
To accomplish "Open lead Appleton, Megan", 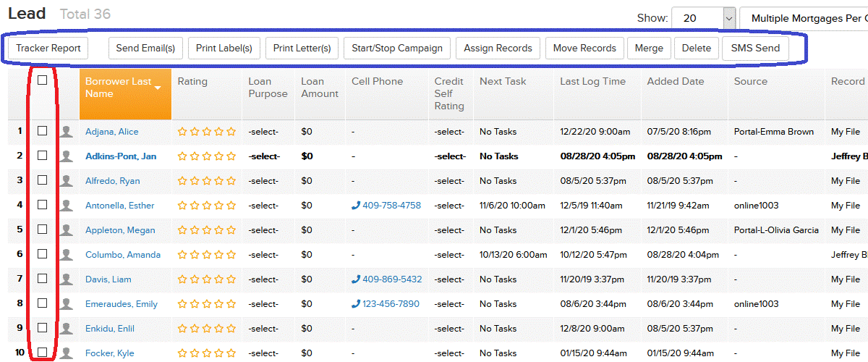I will click(120, 230).
